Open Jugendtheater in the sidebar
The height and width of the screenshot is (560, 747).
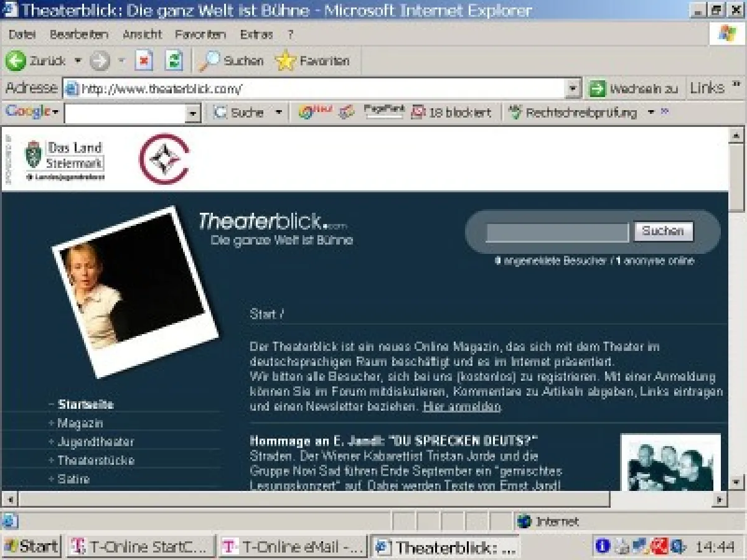click(x=95, y=442)
